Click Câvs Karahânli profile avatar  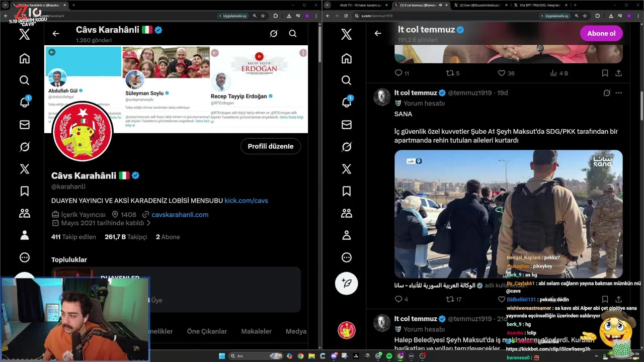coord(83,132)
